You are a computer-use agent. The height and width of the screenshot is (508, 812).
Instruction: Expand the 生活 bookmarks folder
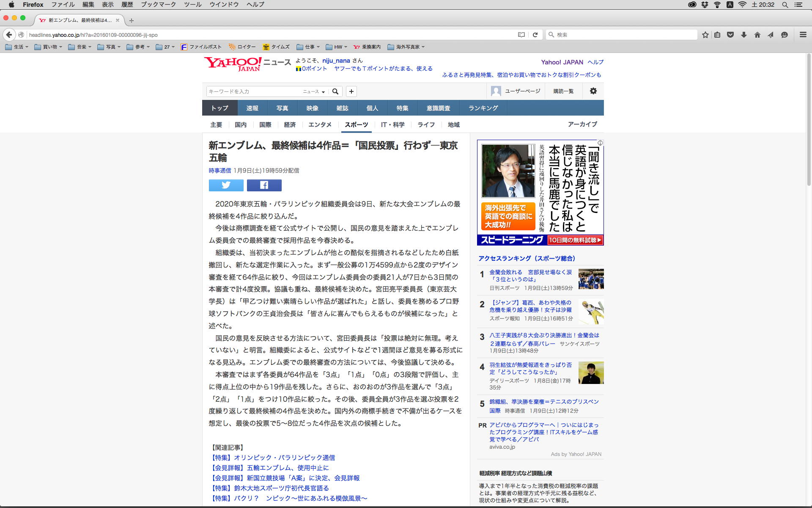(17, 47)
